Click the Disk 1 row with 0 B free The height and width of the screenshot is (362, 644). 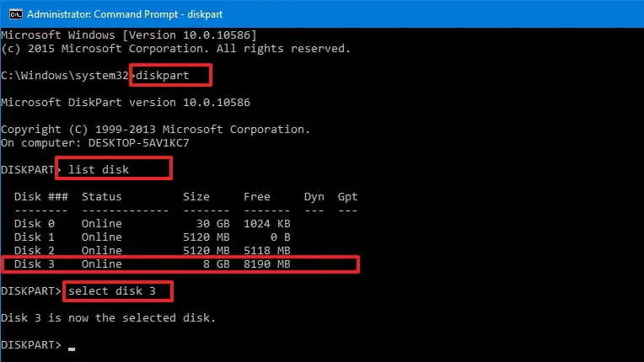[153, 237]
